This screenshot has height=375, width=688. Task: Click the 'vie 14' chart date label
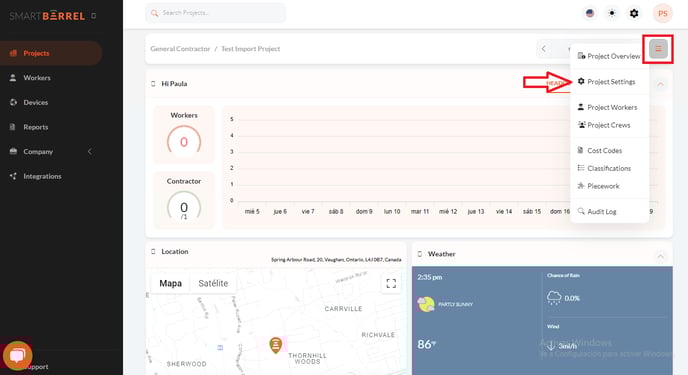click(x=504, y=211)
